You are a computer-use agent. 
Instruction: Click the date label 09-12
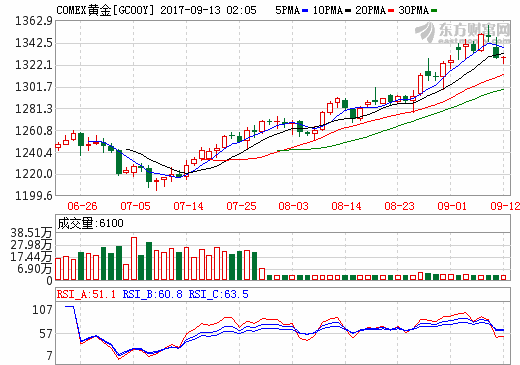tap(505, 206)
